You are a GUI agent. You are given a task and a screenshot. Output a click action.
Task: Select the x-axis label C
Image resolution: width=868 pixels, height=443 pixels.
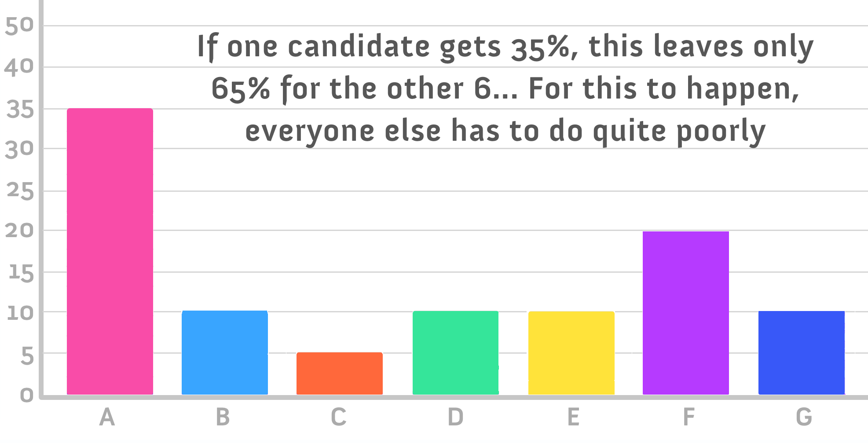tap(339, 417)
